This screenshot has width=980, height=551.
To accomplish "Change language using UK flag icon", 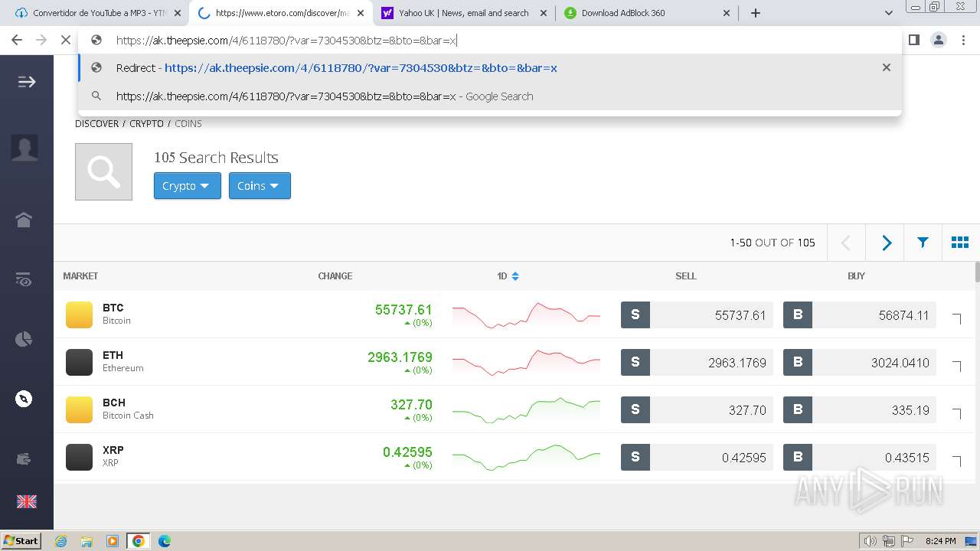I will [x=27, y=501].
